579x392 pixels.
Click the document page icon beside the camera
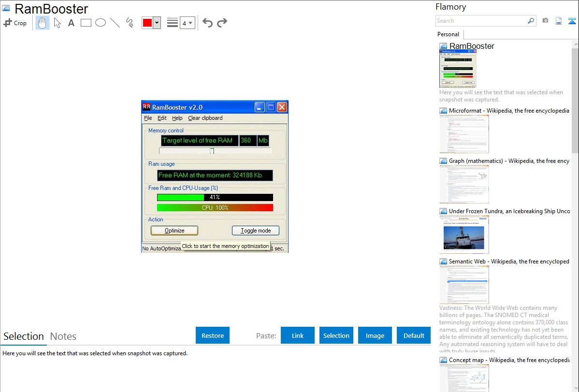coord(559,21)
